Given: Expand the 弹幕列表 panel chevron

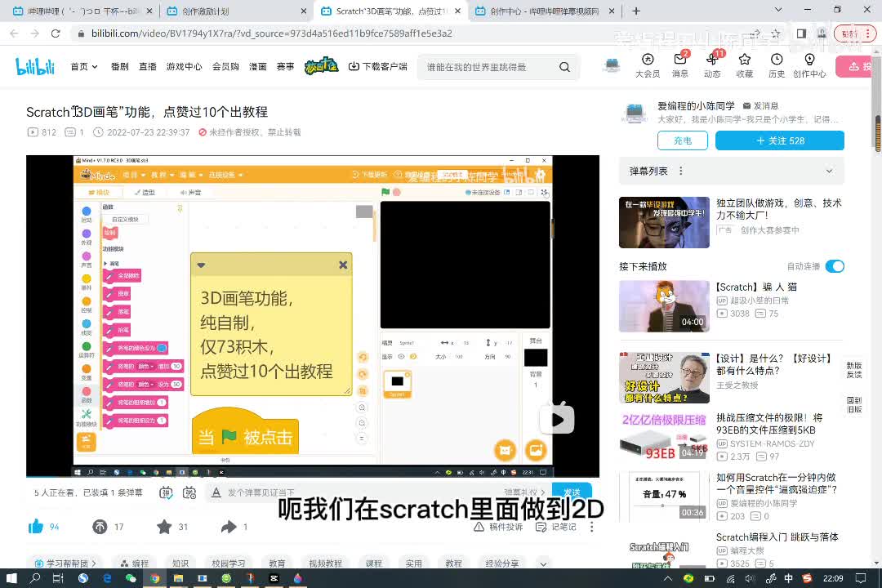Looking at the screenshot, I should 829,171.
